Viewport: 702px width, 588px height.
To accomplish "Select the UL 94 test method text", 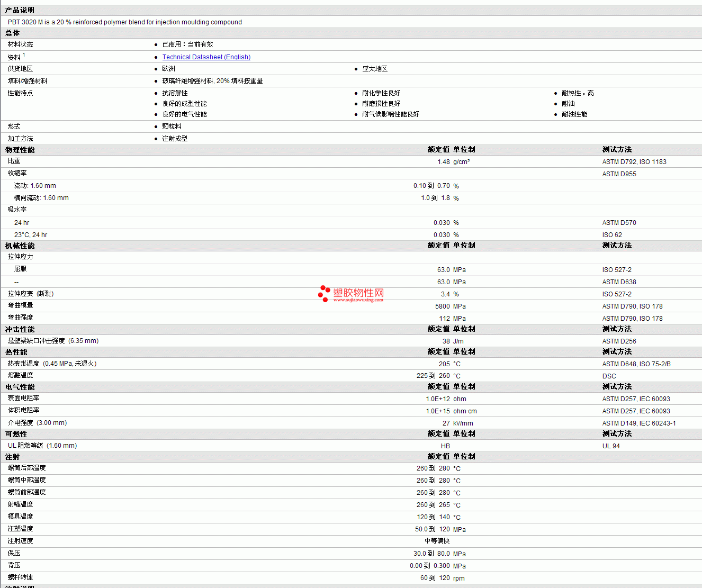I will point(610,446).
